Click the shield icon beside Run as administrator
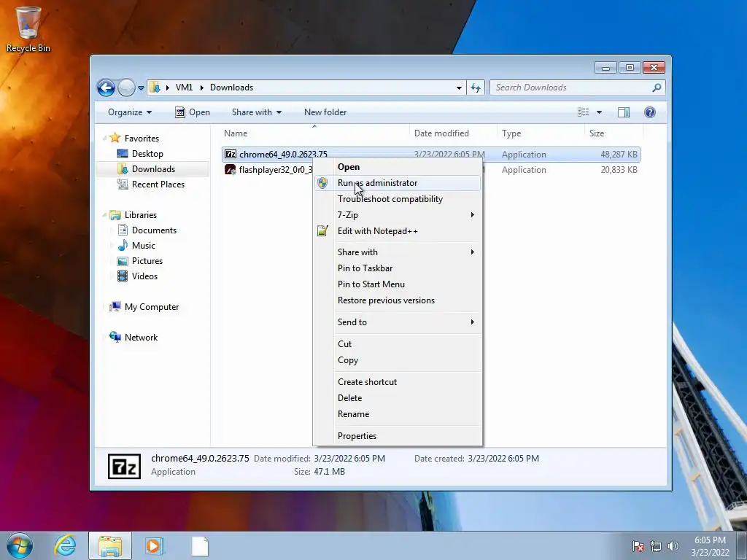Screen dimensions: 747x560 (x=322, y=183)
